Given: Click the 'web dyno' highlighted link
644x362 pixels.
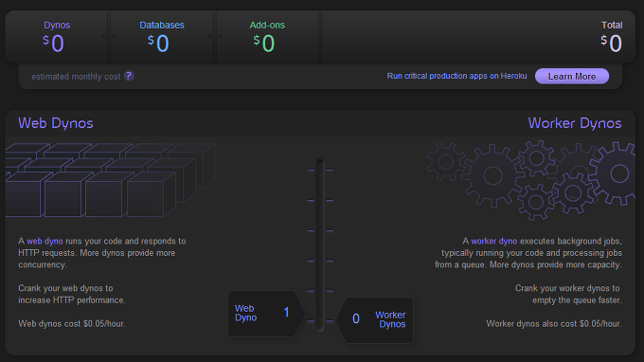Looking at the screenshot, I should tap(45, 242).
